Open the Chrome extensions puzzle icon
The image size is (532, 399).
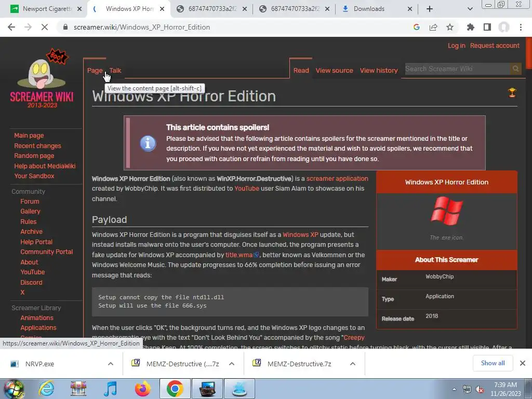click(470, 27)
